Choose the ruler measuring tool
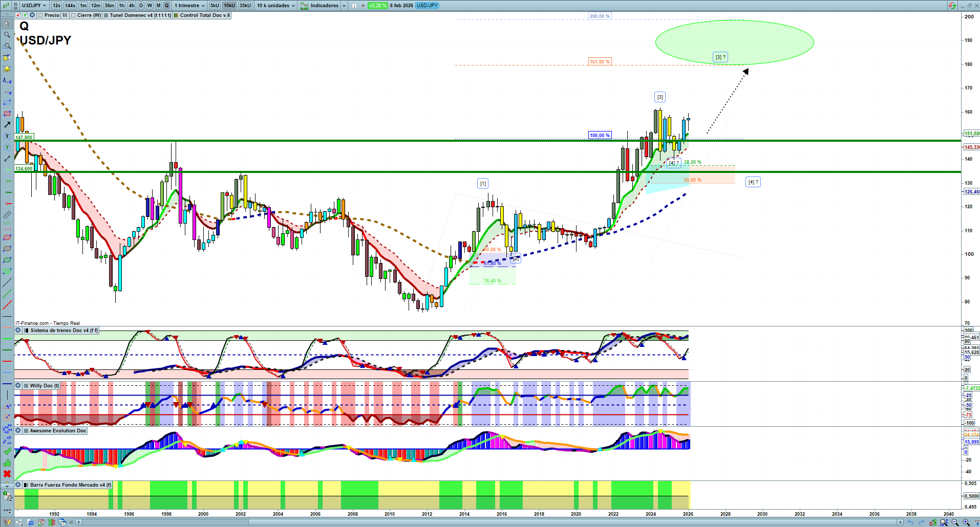980x527 pixels. tap(7, 215)
